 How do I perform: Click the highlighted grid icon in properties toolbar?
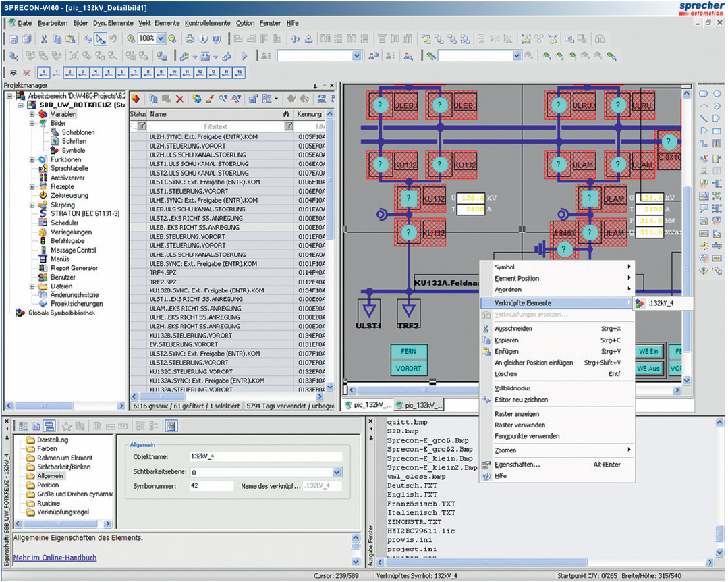(x=171, y=426)
